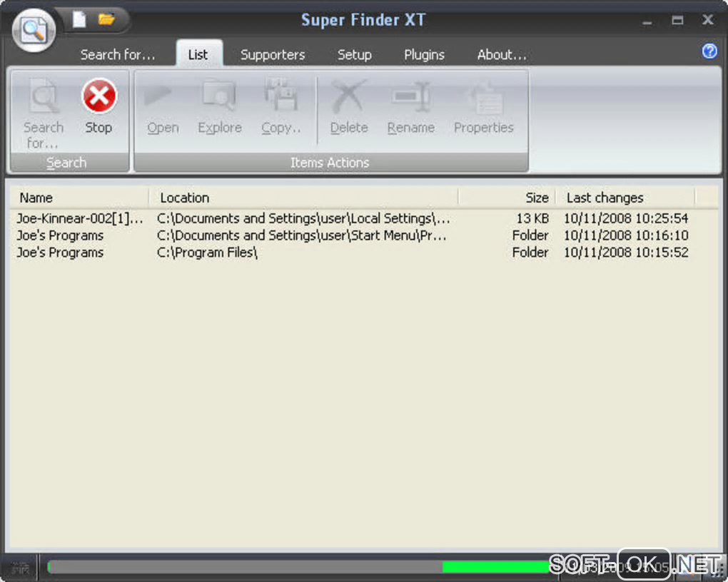Open the About… tab

502,55
